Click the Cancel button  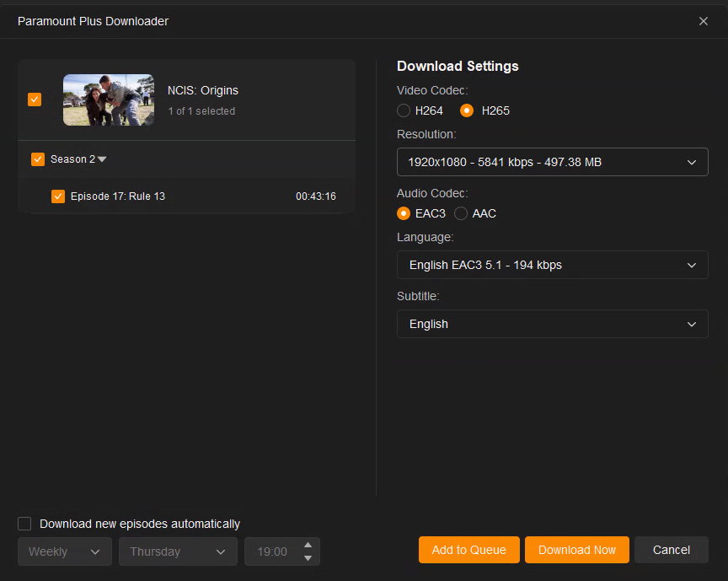[672, 550]
